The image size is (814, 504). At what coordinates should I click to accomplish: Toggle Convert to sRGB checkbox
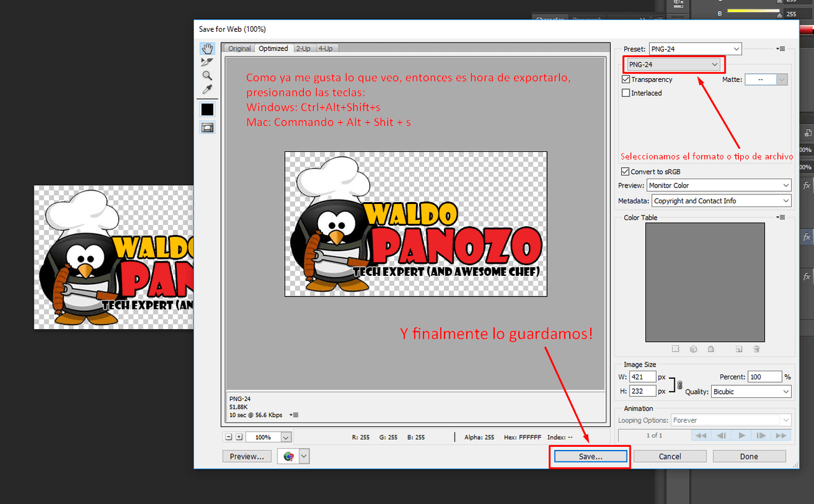coord(626,172)
